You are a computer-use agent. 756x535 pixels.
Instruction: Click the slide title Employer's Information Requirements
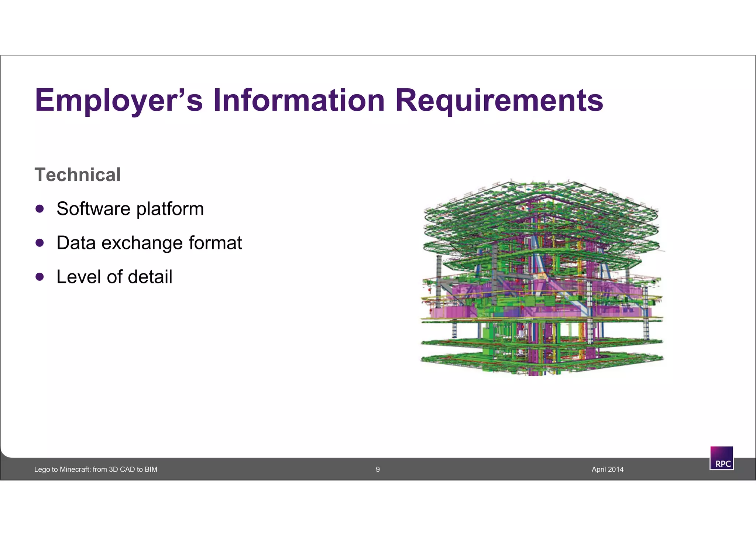pyautogui.click(x=319, y=100)
